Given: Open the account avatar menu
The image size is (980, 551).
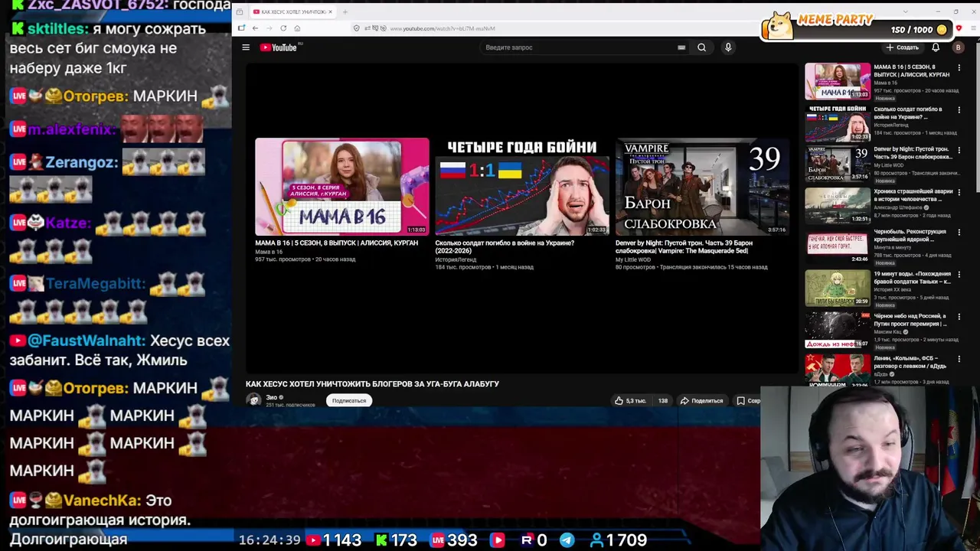Looking at the screenshot, I should tap(958, 47).
